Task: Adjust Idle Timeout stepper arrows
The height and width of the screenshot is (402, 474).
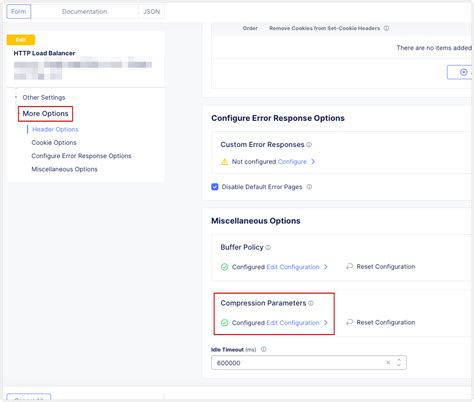Action: [x=399, y=362]
